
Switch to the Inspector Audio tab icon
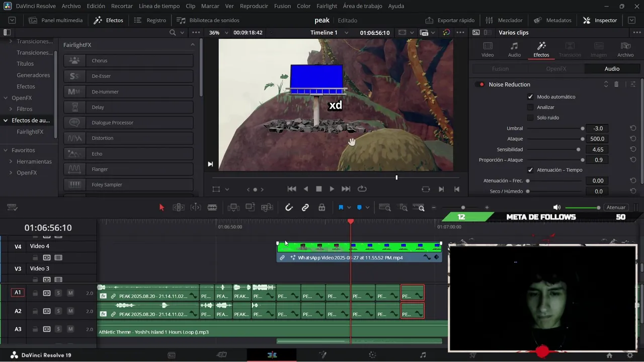[514, 49]
